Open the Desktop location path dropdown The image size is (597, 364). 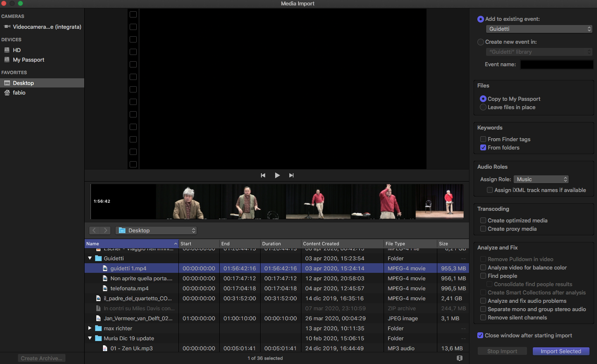156,230
